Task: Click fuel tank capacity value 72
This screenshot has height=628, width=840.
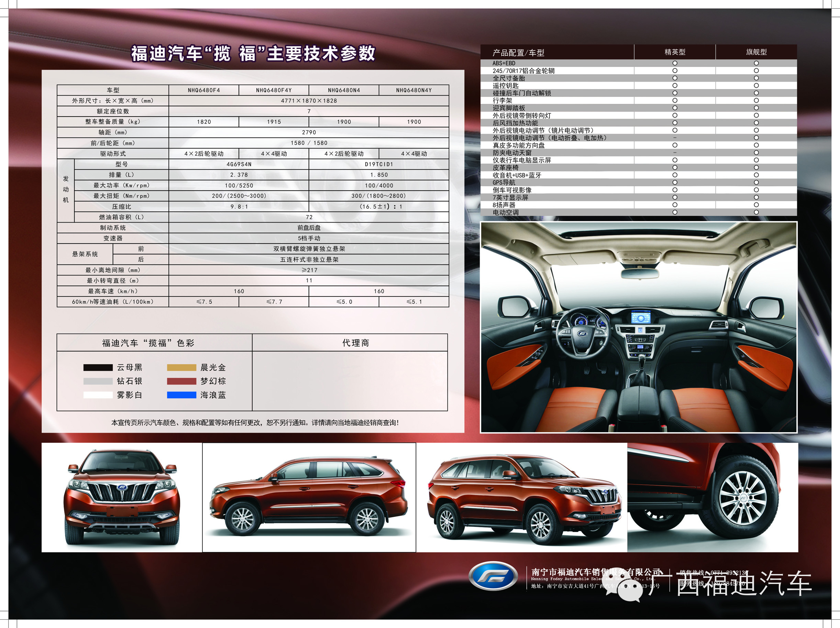Action: (309, 217)
